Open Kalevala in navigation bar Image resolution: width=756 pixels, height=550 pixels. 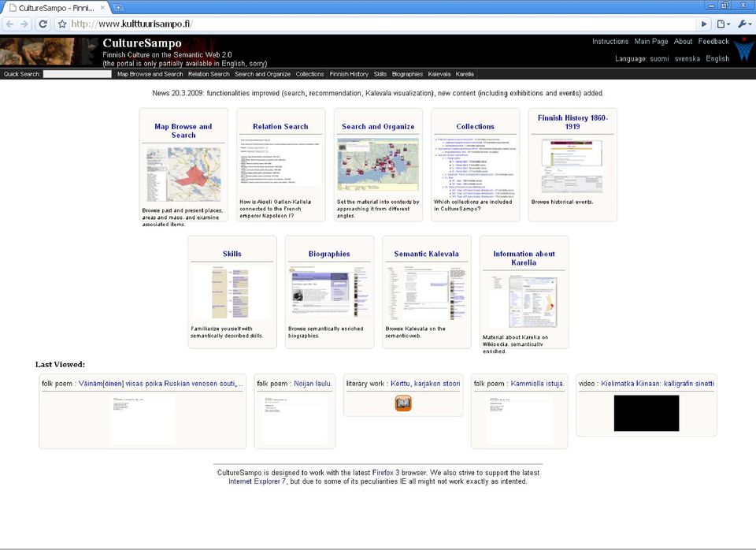click(x=439, y=74)
